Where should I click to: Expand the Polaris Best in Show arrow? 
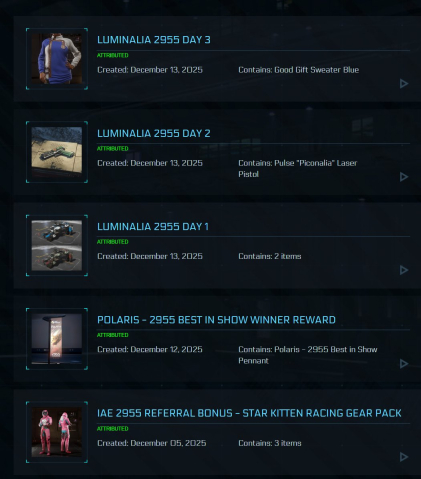(x=404, y=364)
